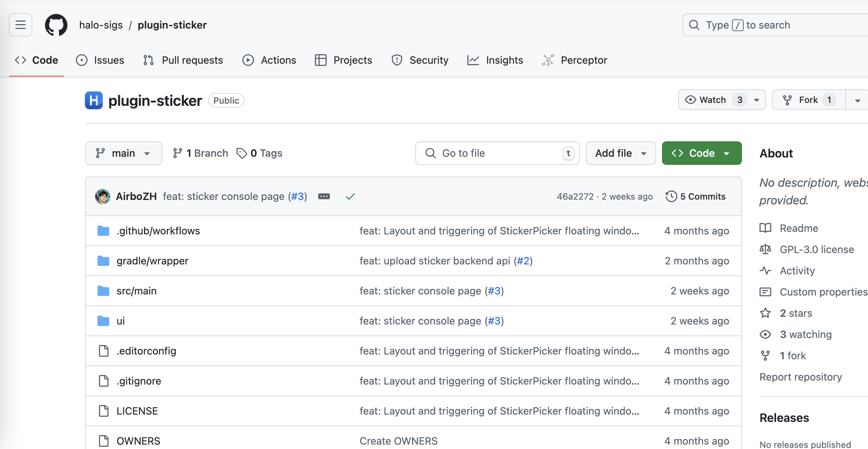Open the Pull requests tab
The width and height of the screenshot is (868, 449).
(x=183, y=60)
